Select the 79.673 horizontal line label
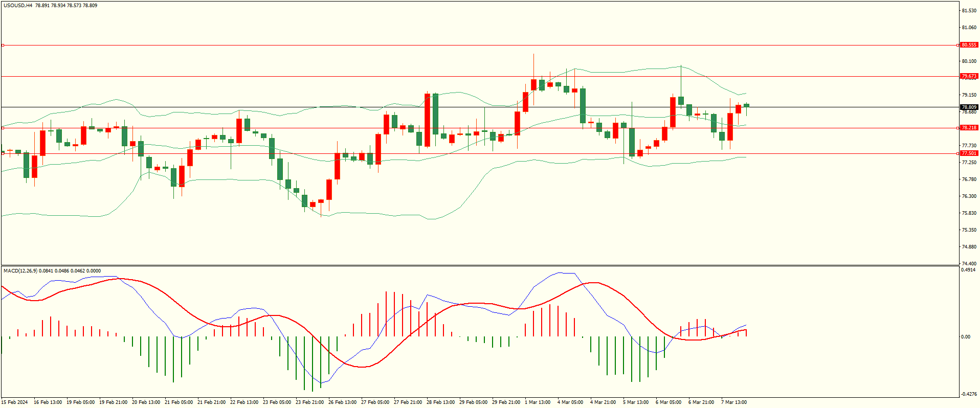The height and width of the screenshot is (408, 980). [969, 76]
